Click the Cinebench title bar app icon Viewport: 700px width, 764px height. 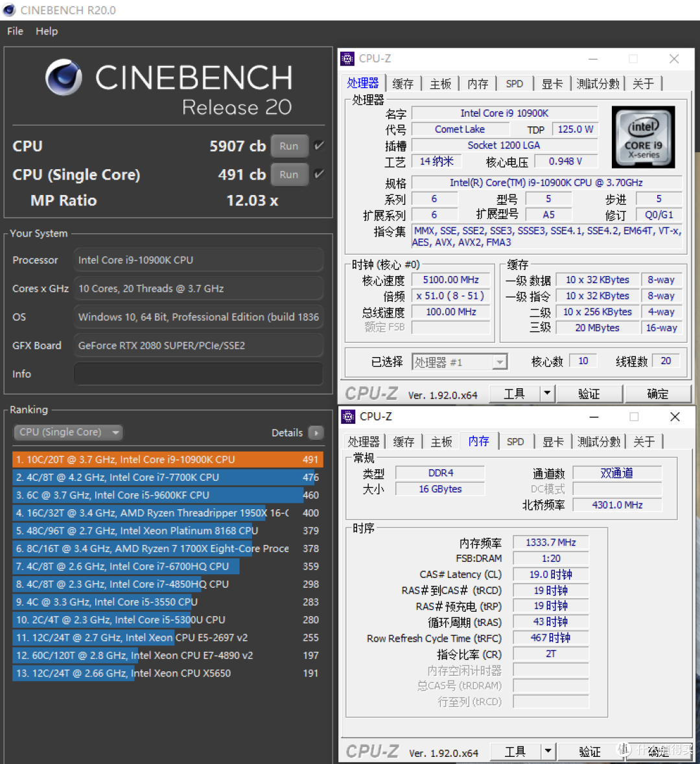tap(9, 10)
